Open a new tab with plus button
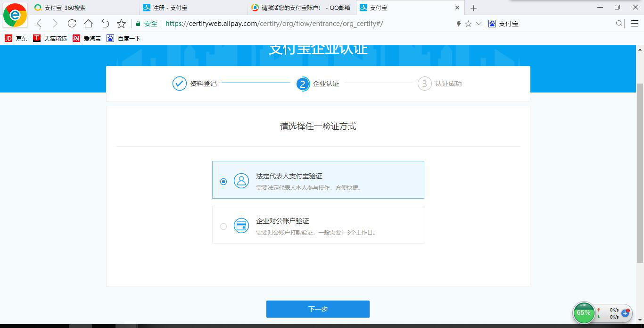644x328 pixels. (x=474, y=8)
